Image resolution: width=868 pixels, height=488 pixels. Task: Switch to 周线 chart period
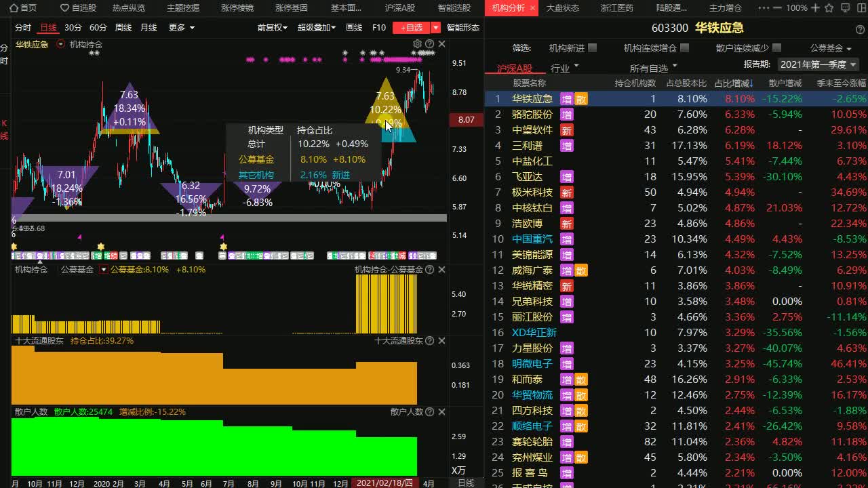point(123,28)
